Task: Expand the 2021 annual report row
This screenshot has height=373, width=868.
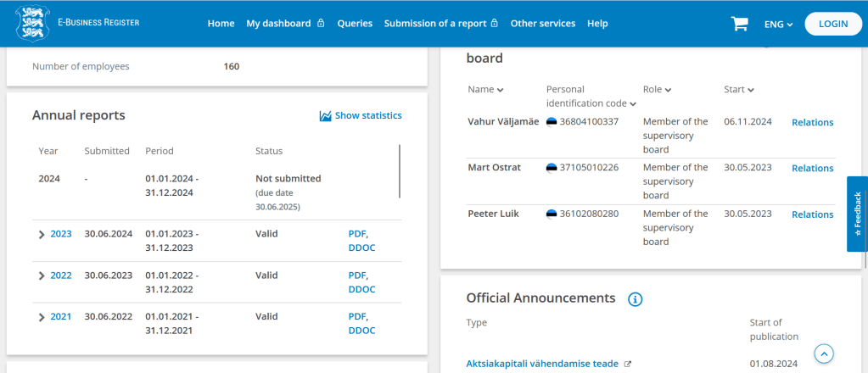Action: [42, 317]
